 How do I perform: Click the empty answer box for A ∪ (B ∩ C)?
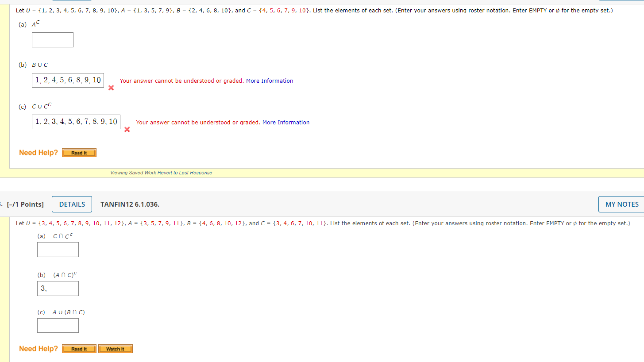[58, 325]
